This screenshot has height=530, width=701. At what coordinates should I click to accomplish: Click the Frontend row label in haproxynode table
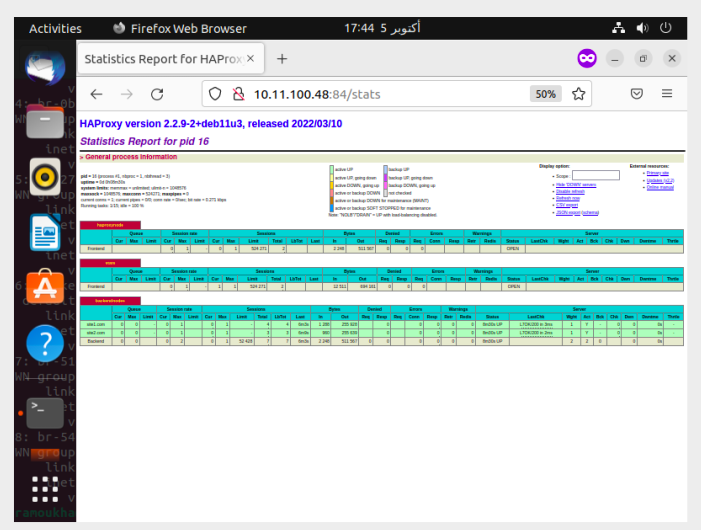(96, 248)
